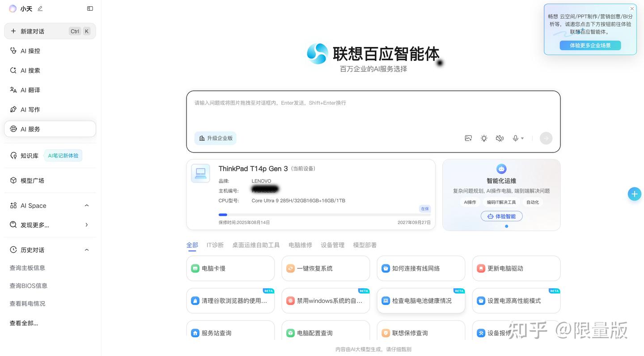Switch to the 设备管理 tab
Screen dimensions: 644x356
332,245
